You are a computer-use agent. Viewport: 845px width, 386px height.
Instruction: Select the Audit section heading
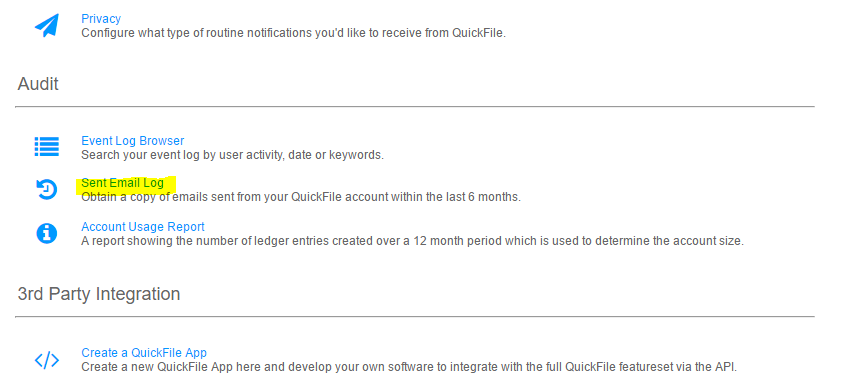point(38,84)
